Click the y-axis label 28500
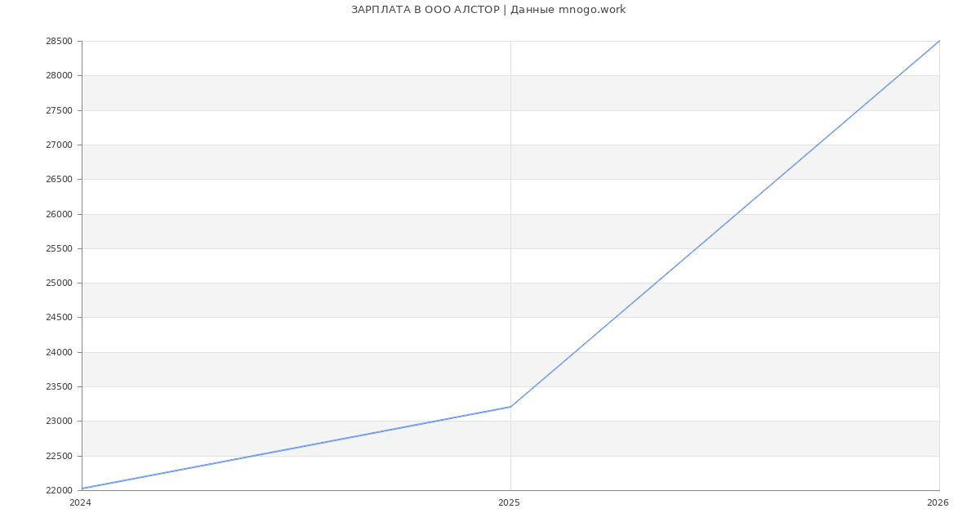 59,42
